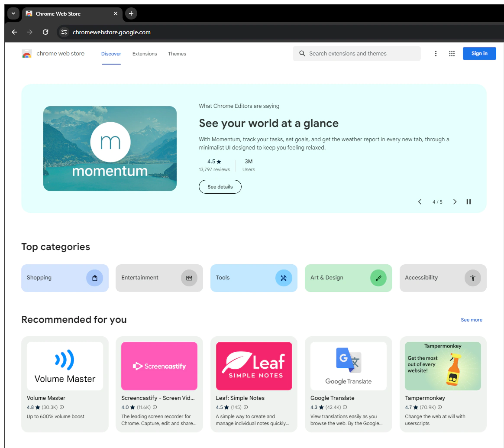Go forward with the forward arrow
This screenshot has height=448, width=504.
[x=30, y=32]
